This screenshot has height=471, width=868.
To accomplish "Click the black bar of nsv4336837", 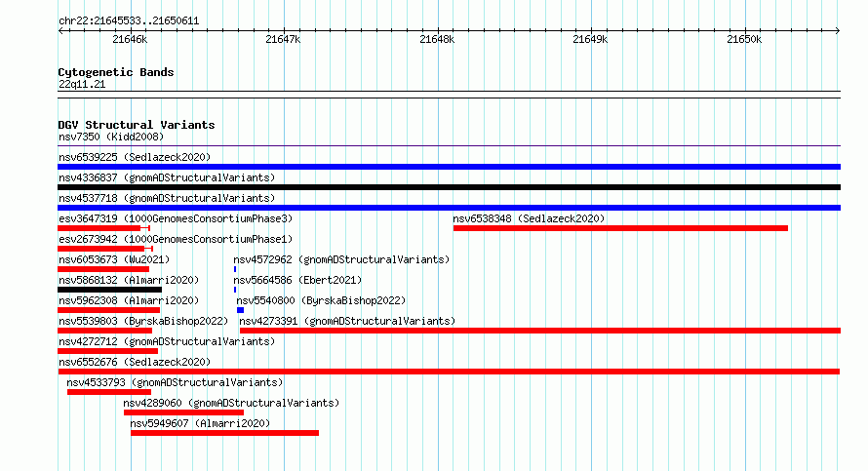I will point(449,187).
